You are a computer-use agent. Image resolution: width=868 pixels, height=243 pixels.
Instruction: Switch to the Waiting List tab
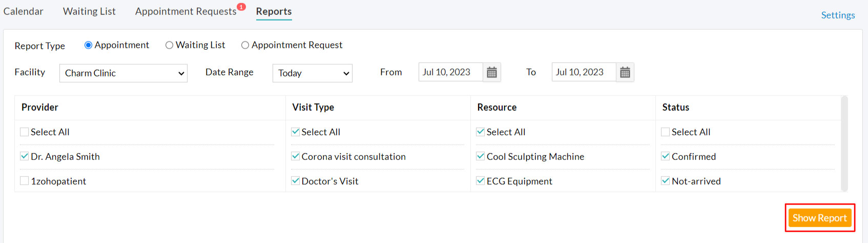pyautogui.click(x=89, y=11)
